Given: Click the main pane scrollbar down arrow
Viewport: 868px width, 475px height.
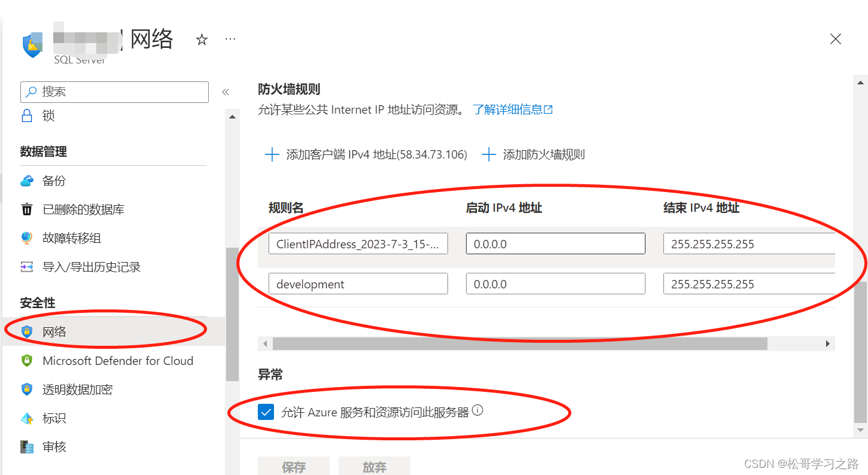Looking at the screenshot, I should point(860,430).
